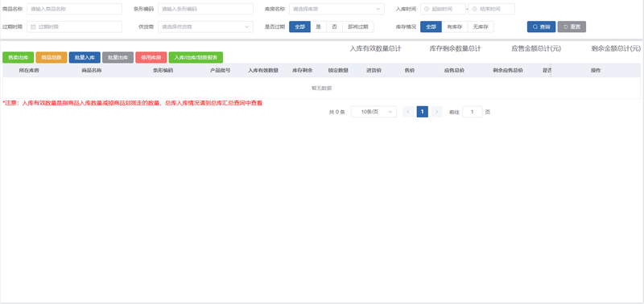
Task: Click the 库存剩余 column header
Action: (x=303, y=71)
